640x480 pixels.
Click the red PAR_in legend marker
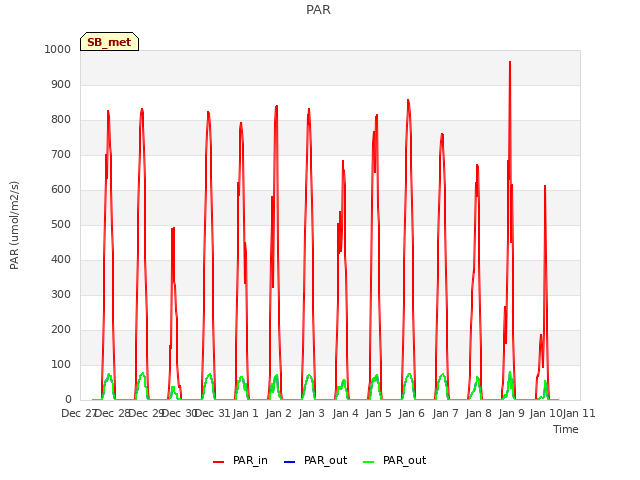[x=218, y=462]
